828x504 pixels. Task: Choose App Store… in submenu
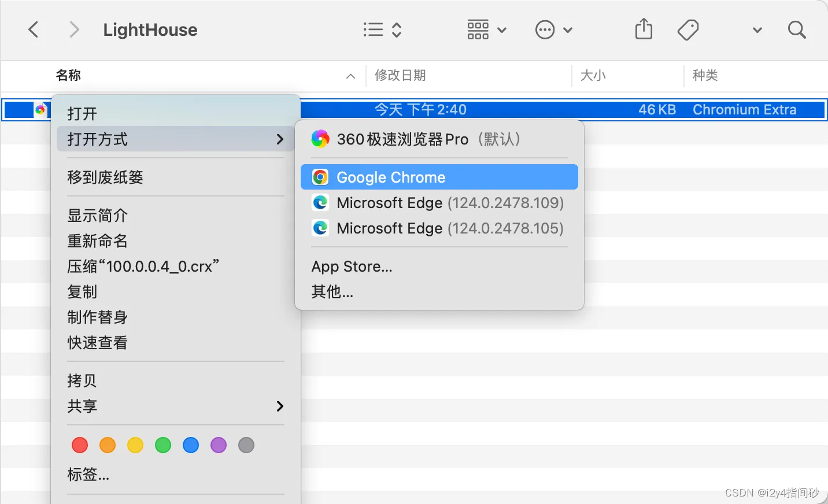click(439, 266)
